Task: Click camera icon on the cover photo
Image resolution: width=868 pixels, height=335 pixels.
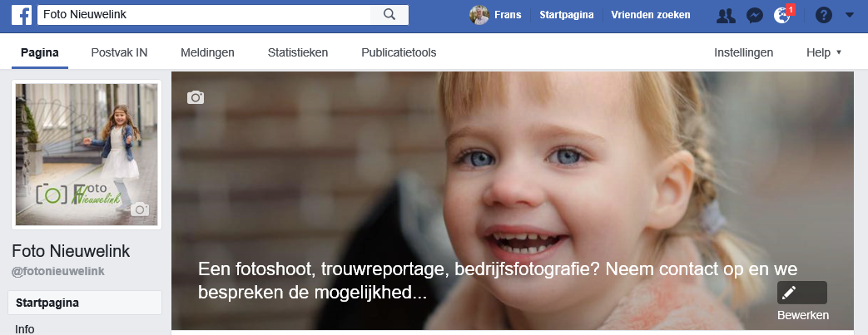Action: 196,98
